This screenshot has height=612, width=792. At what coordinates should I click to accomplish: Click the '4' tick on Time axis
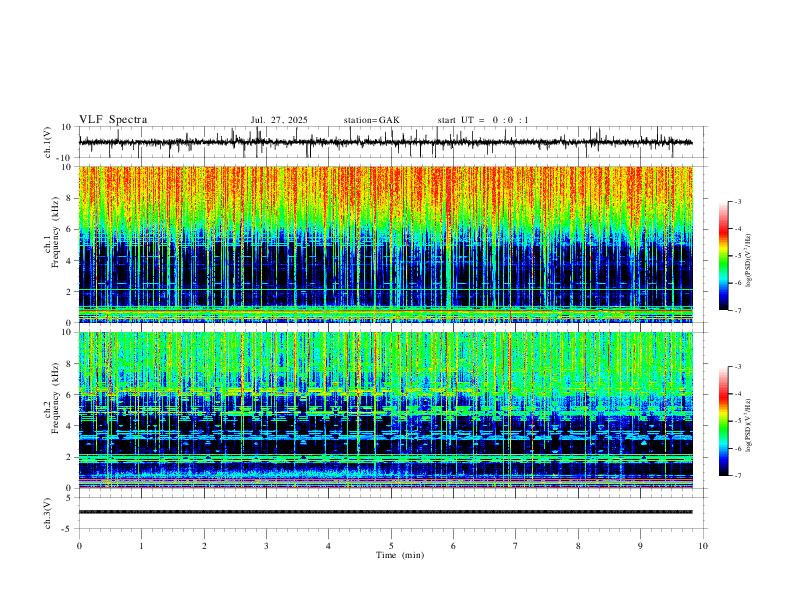point(328,546)
